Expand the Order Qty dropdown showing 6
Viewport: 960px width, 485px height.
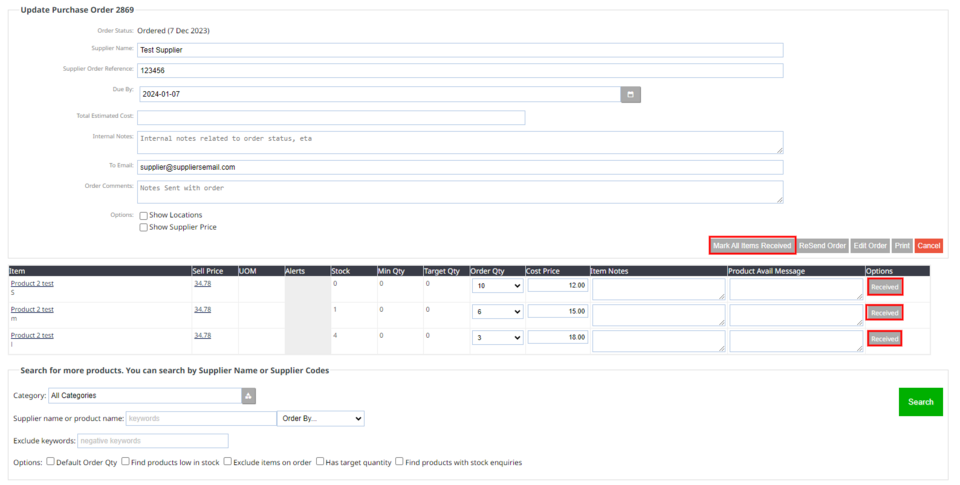tap(497, 312)
